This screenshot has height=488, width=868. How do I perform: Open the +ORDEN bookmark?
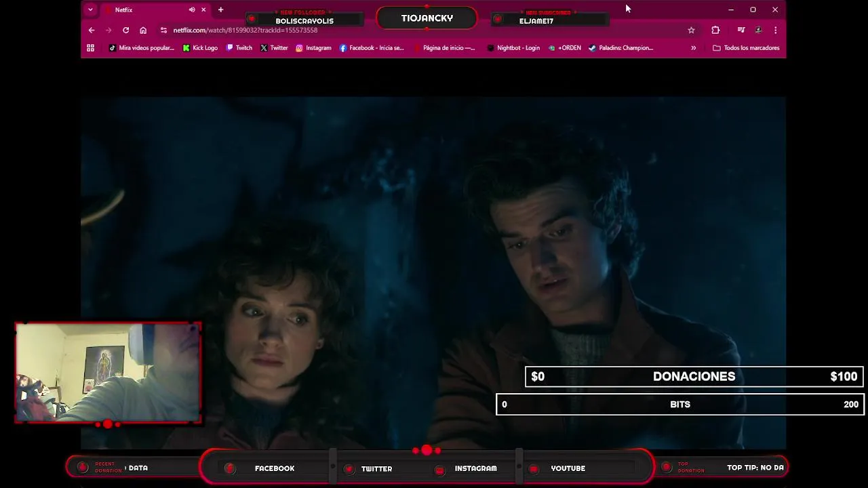click(565, 47)
